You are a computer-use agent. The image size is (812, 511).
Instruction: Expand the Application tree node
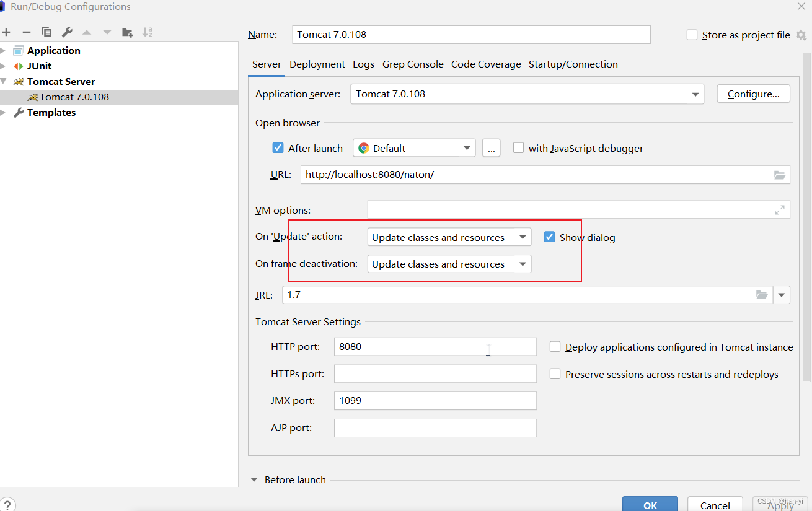3,50
